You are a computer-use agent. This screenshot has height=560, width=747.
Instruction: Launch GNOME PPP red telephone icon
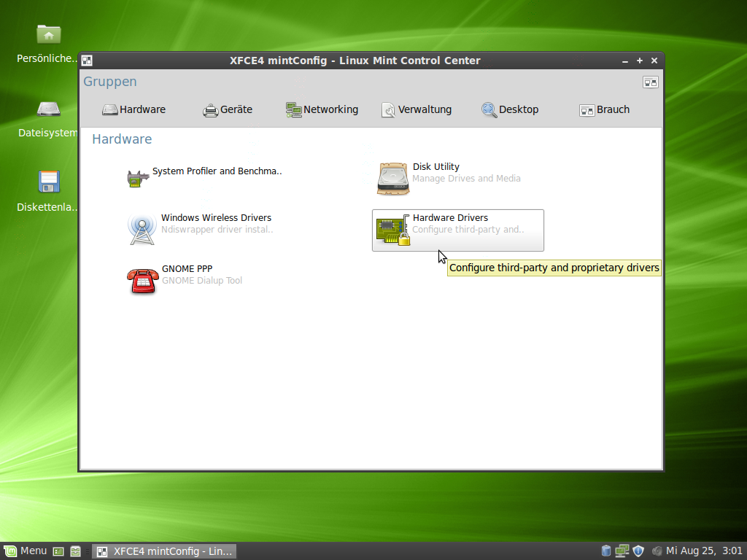click(142, 281)
